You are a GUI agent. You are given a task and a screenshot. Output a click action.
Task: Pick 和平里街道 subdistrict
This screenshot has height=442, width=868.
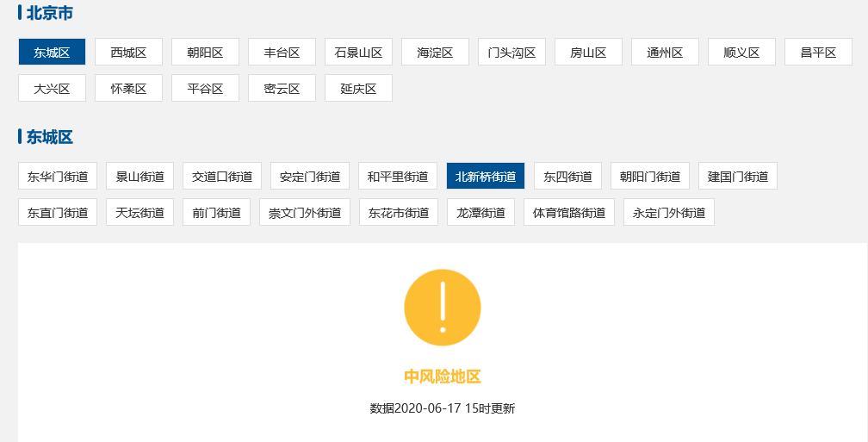[x=398, y=176]
